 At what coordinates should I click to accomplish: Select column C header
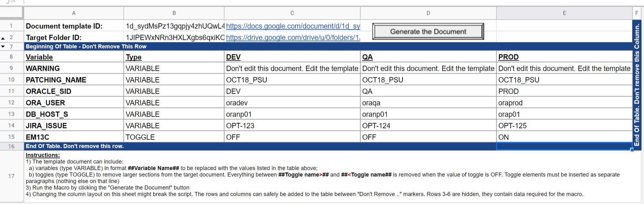click(292, 13)
